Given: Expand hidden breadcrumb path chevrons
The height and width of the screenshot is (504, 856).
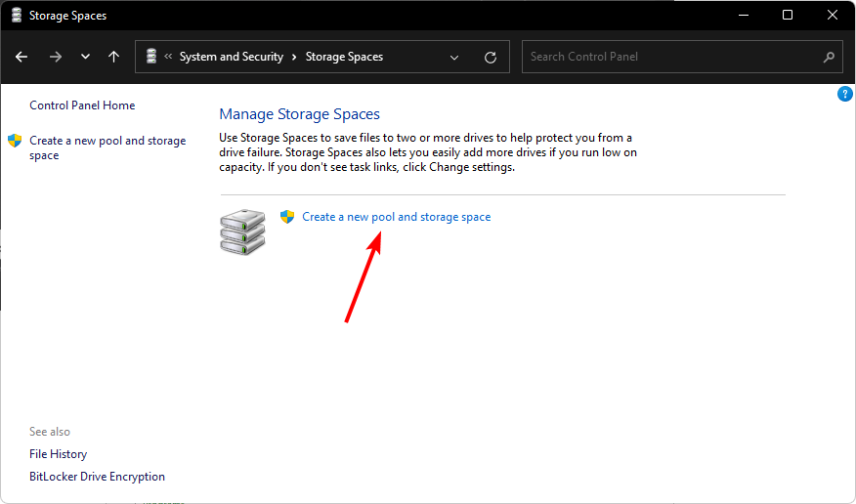Looking at the screenshot, I should (x=168, y=57).
